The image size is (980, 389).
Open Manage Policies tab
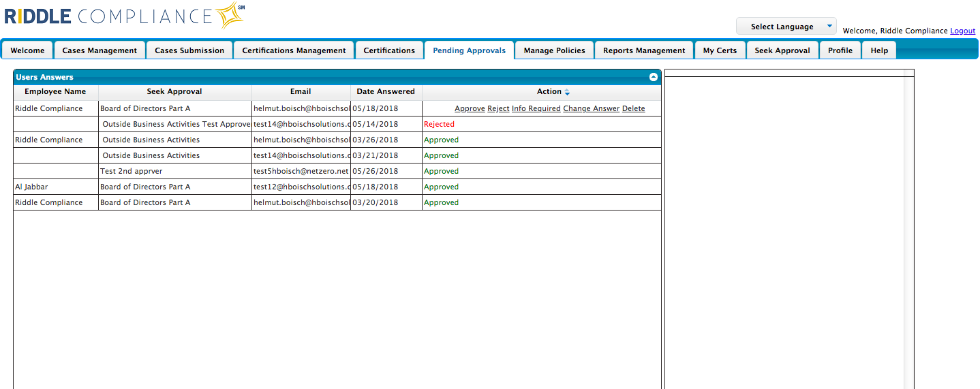(x=554, y=50)
